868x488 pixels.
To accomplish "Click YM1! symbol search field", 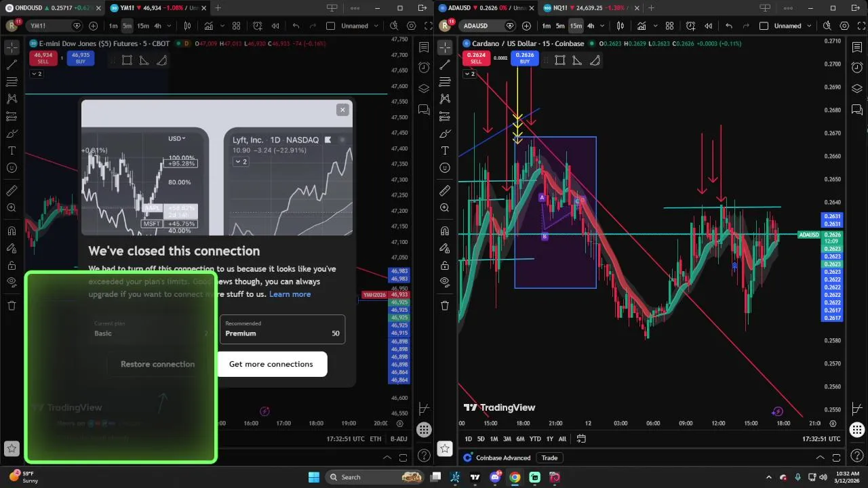I will [x=54, y=26].
